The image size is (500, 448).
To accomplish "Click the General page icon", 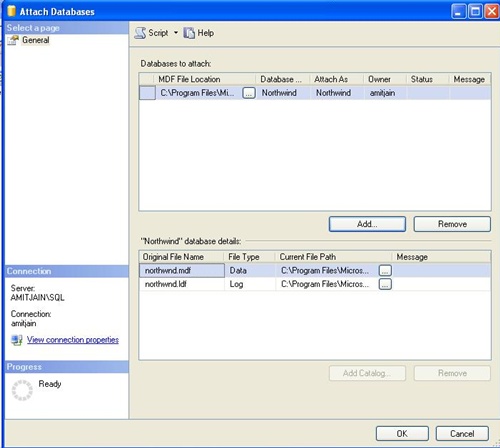I will tap(13, 40).
